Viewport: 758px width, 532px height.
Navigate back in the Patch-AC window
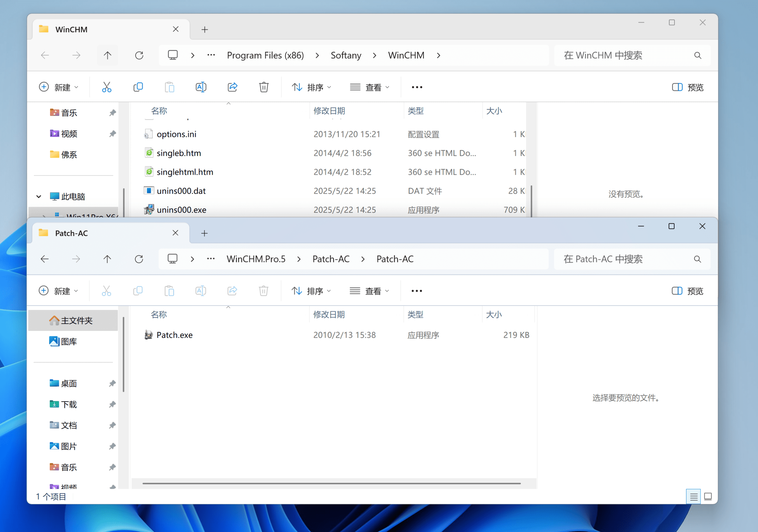click(x=45, y=259)
